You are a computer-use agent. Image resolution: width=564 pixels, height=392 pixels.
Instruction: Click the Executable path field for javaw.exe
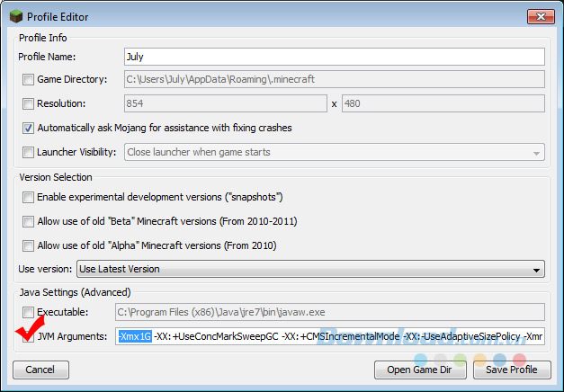[330, 312]
